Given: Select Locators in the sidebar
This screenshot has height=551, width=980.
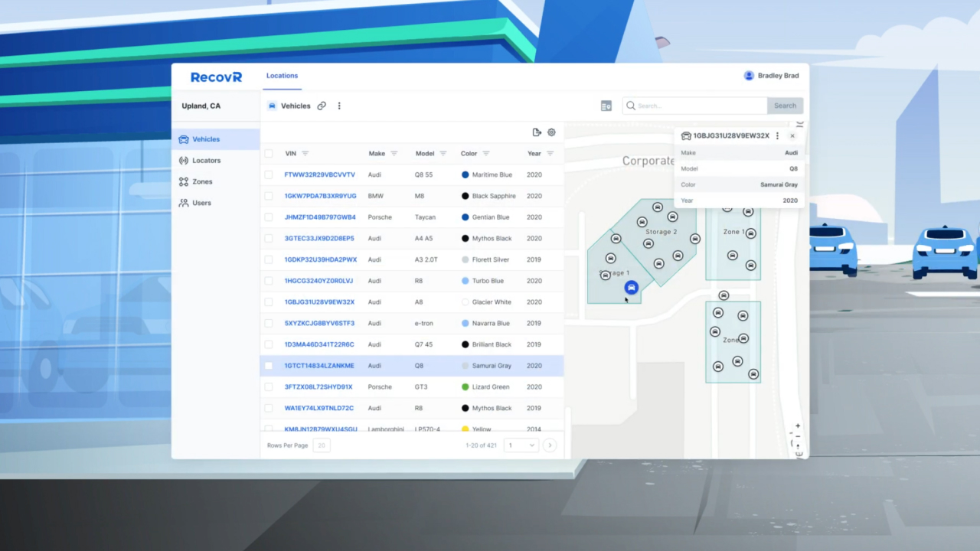Looking at the screenshot, I should tap(216, 161).
